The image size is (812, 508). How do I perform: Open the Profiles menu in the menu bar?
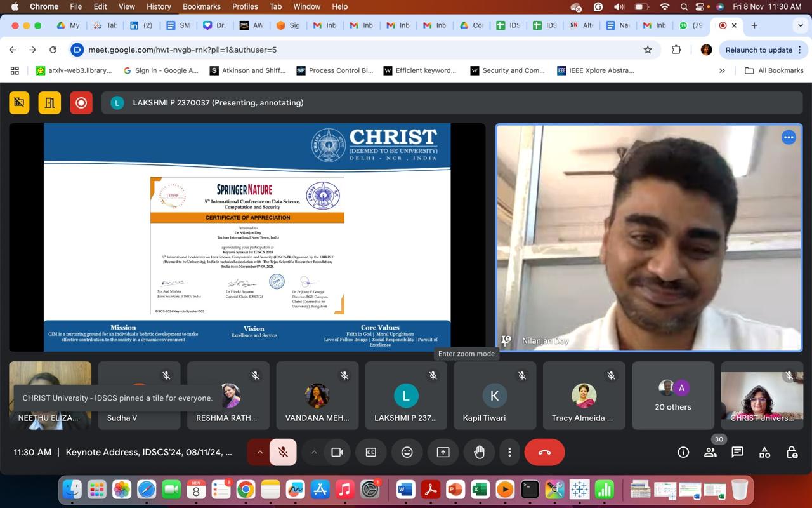click(x=245, y=6)
